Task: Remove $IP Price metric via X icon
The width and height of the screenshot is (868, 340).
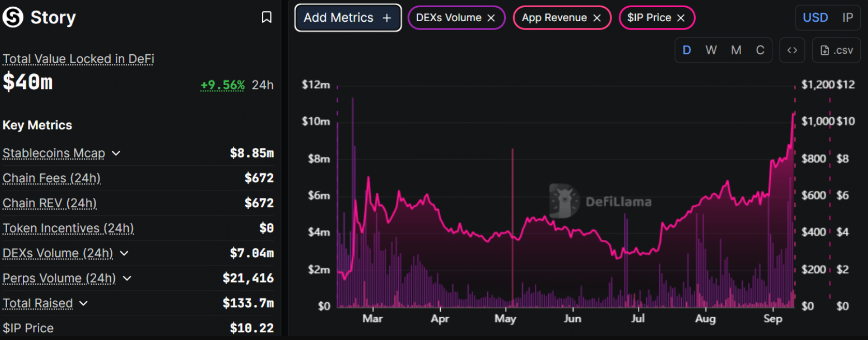Action: (x=681, y=18)
